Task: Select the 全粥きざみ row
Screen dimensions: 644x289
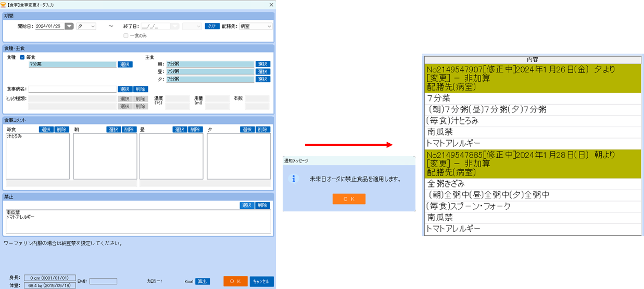Action: point(533,184)
